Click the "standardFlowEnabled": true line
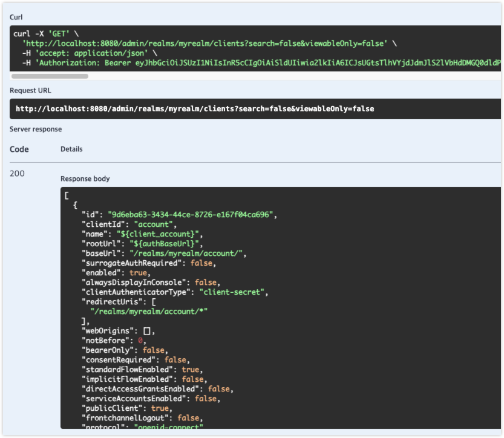 (142, 369)
